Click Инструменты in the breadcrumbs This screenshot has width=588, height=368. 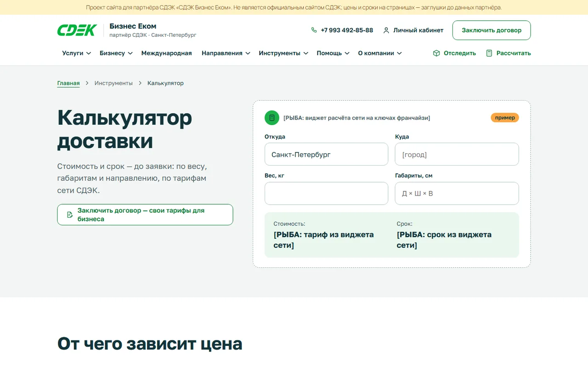coord(113,83)
